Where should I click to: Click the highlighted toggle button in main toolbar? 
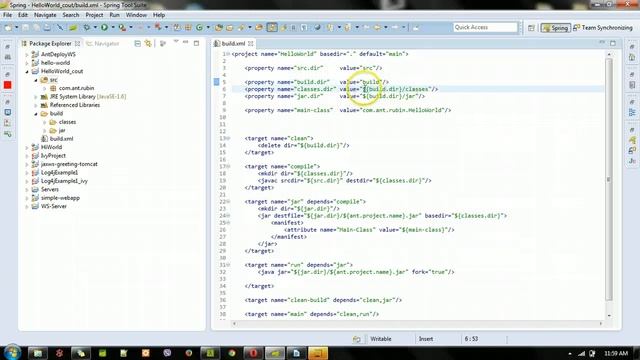click(272, 27)
